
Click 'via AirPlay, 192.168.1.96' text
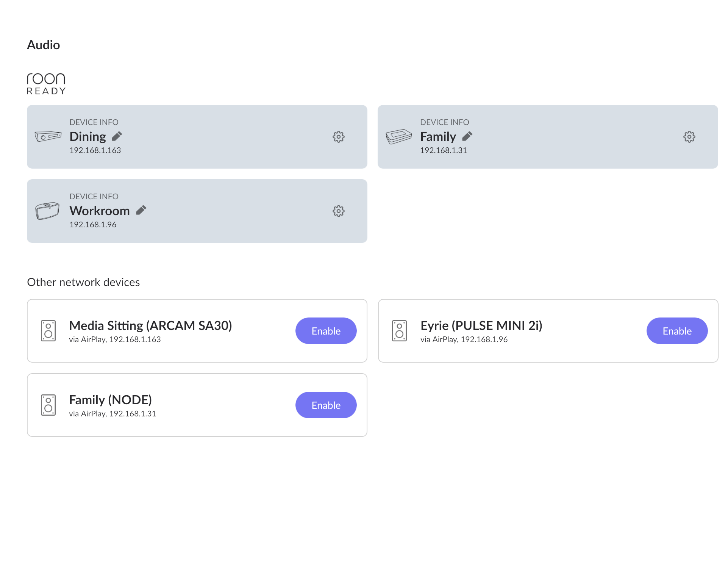click(464, 339)
